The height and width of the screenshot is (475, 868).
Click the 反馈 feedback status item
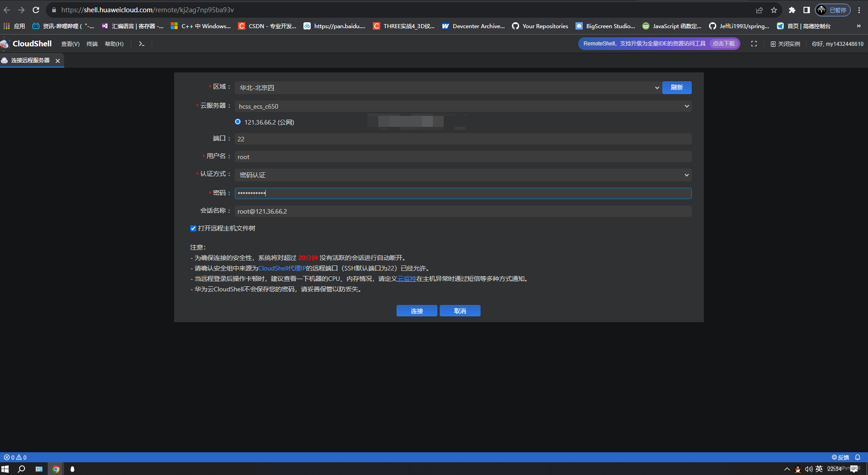(840, 457)
